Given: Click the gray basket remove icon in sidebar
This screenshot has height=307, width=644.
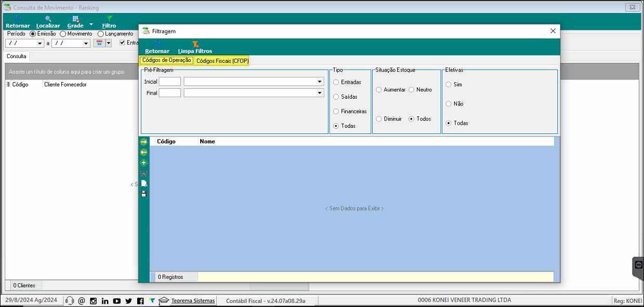Looking at the screenshot, I should pos(144,173).
